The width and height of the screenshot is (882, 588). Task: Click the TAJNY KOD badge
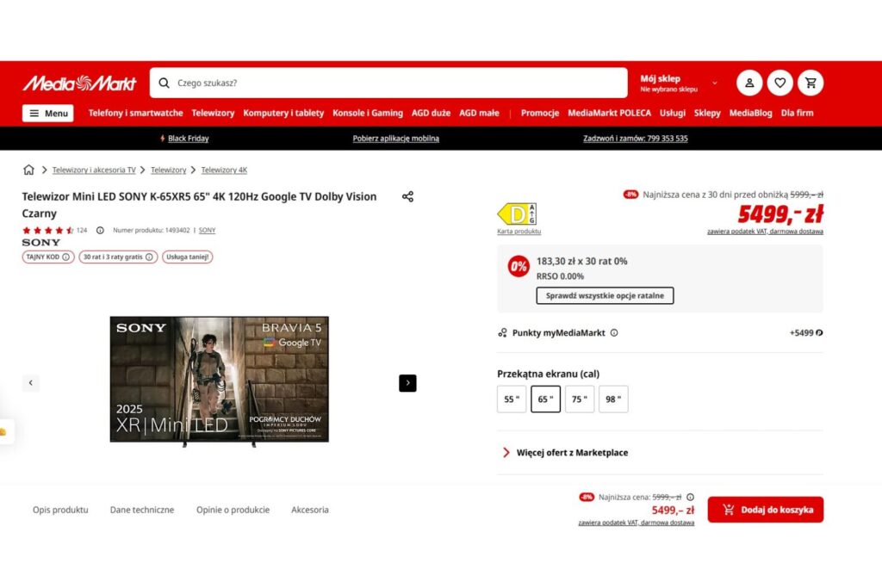[48, 257]
